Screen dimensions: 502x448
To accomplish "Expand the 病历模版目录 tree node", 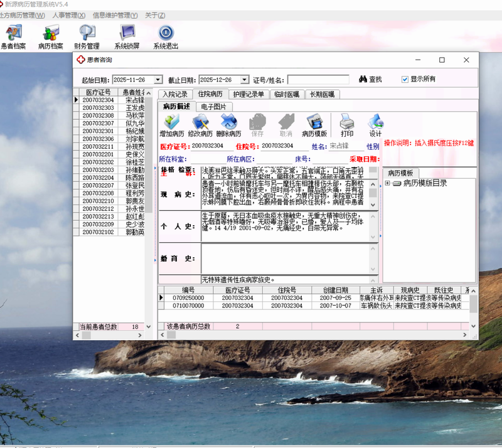I will click(x=388, y=184).
